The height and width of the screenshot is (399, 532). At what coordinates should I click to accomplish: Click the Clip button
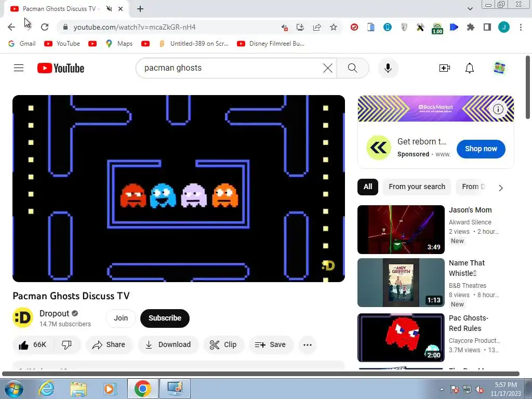(223, 345)
